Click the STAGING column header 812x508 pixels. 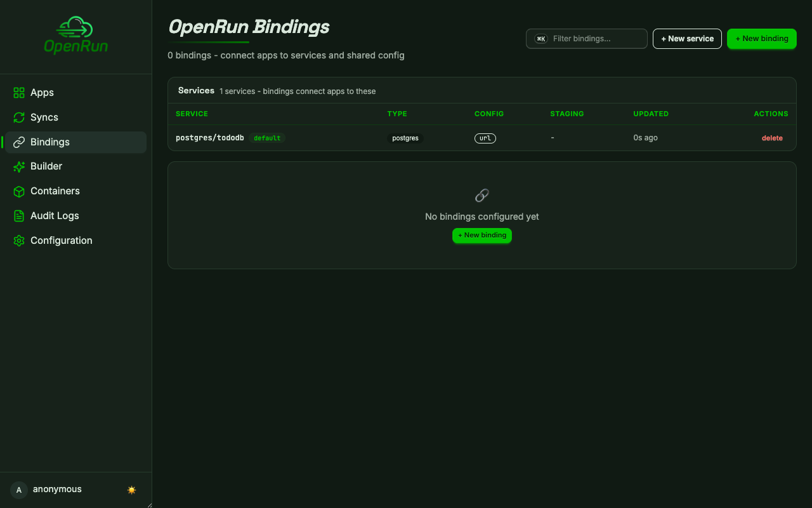tap(567, 114)
